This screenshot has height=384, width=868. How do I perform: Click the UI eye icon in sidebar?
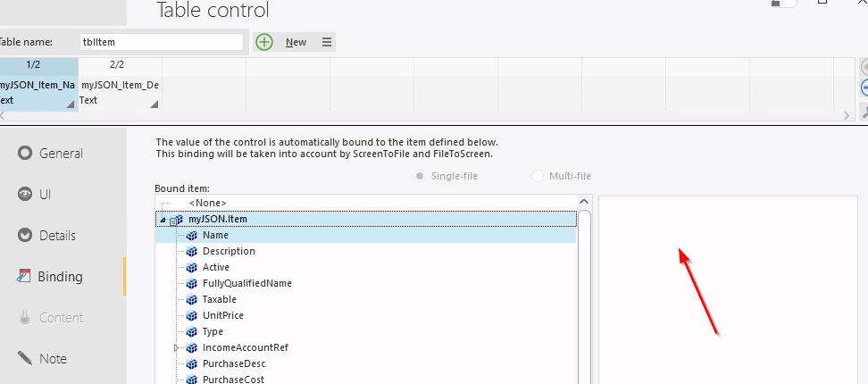[x=25, y=194]
